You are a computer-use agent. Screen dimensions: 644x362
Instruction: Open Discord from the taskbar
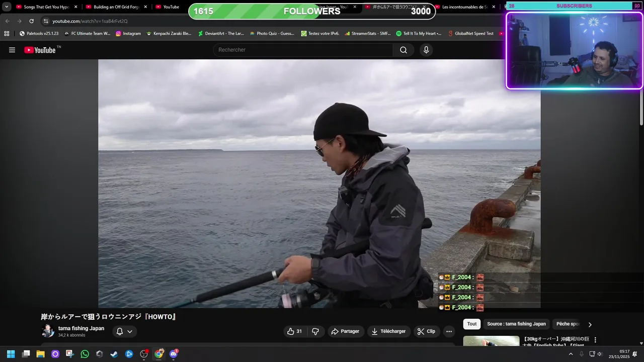click(x=174, y=354)
